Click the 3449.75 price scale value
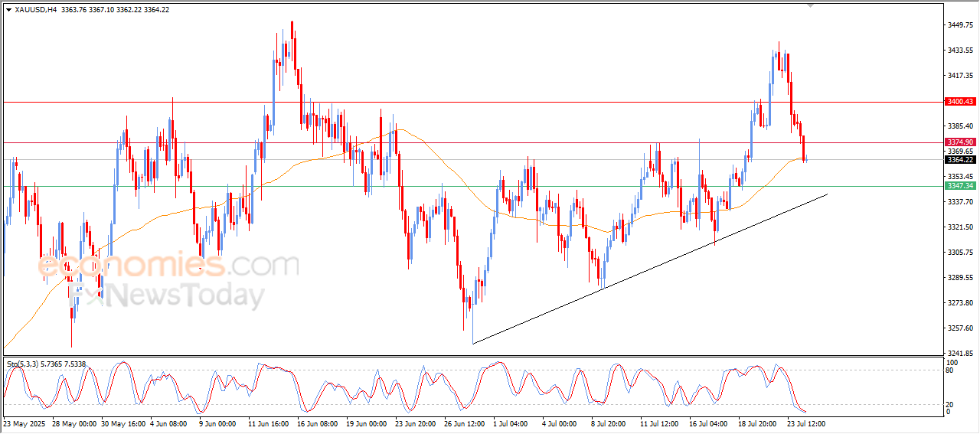This screenshot has height=434, width=980. point(960,24)
